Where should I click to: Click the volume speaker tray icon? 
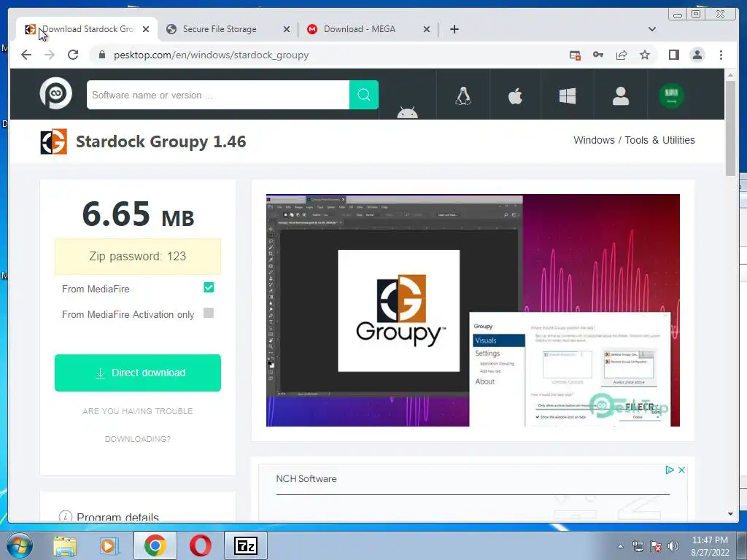tap(673, 546)
